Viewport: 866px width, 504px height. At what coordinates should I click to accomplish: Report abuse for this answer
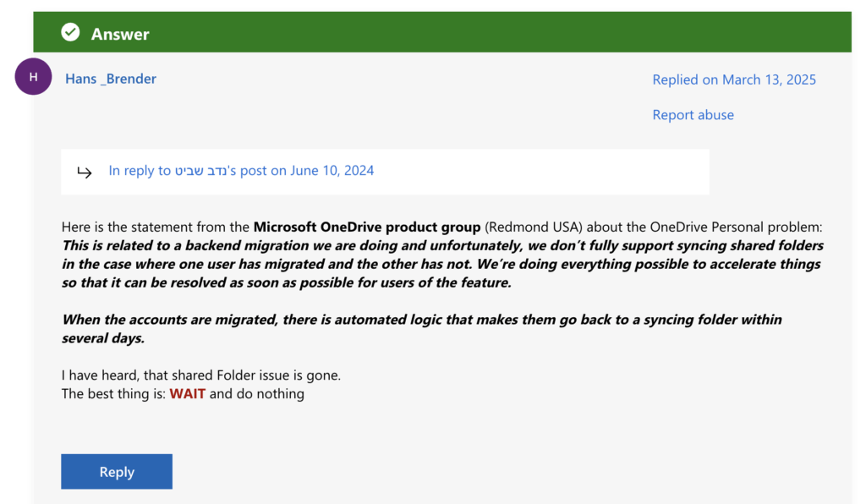[693, 115]
